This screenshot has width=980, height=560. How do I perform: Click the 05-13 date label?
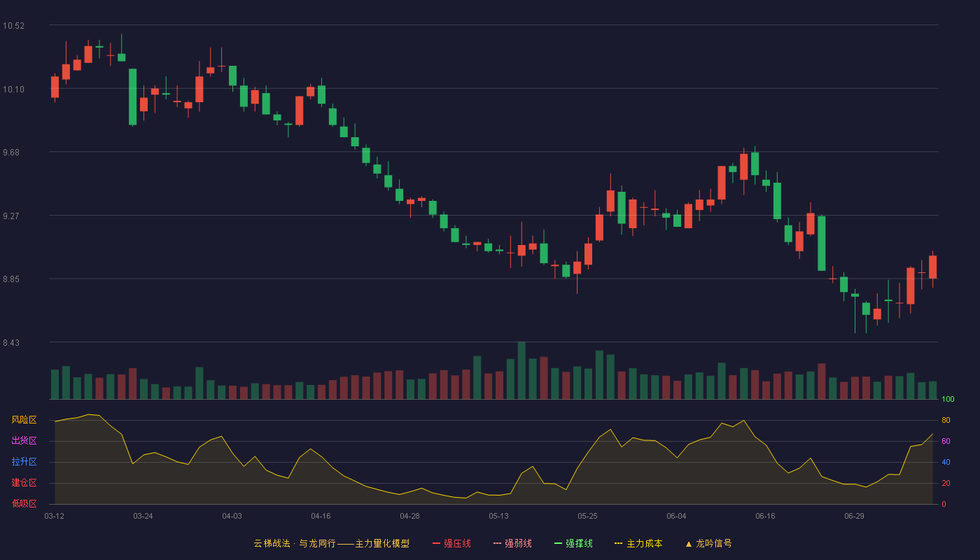[498, 516]
